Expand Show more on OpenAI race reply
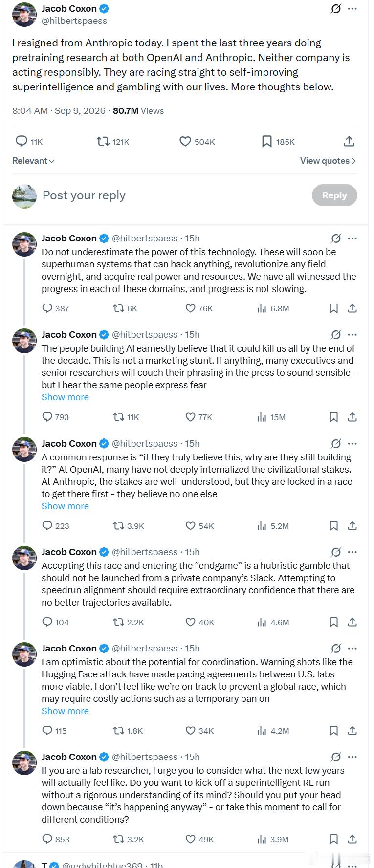The width and height of the screenshot is (374, 868). (x=65, y=506)
